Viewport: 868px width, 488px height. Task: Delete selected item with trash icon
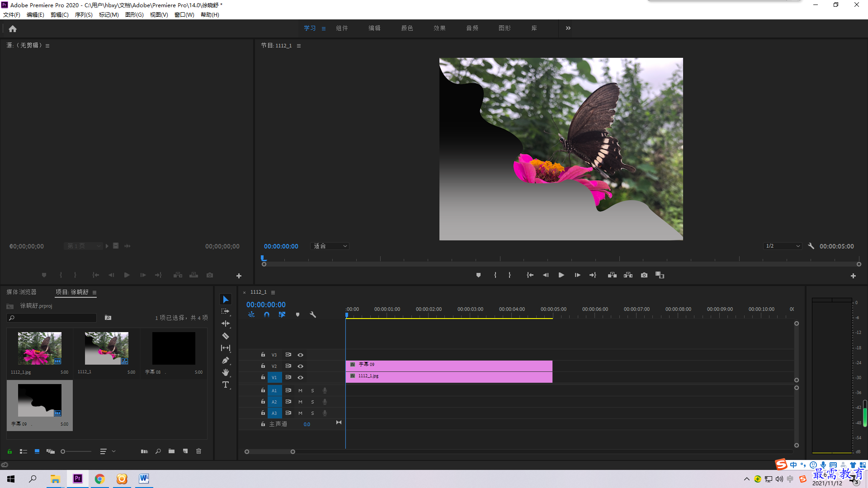point(198,451)
